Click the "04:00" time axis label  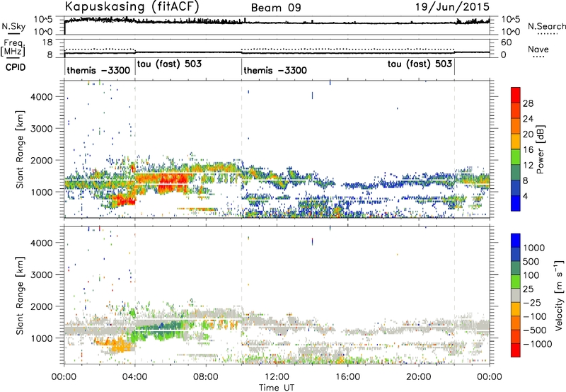(x=135, y=377)
